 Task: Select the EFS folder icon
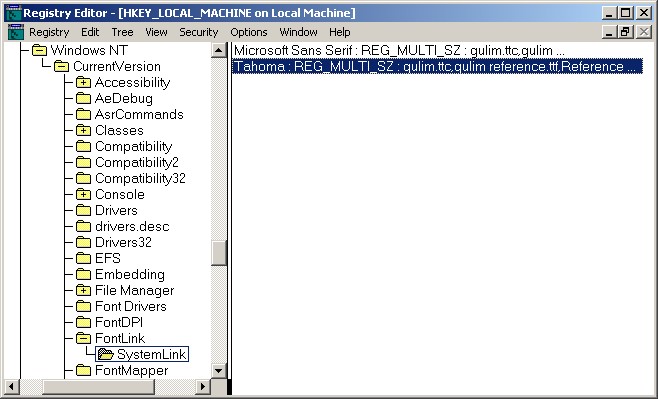(x=83, y=258)
